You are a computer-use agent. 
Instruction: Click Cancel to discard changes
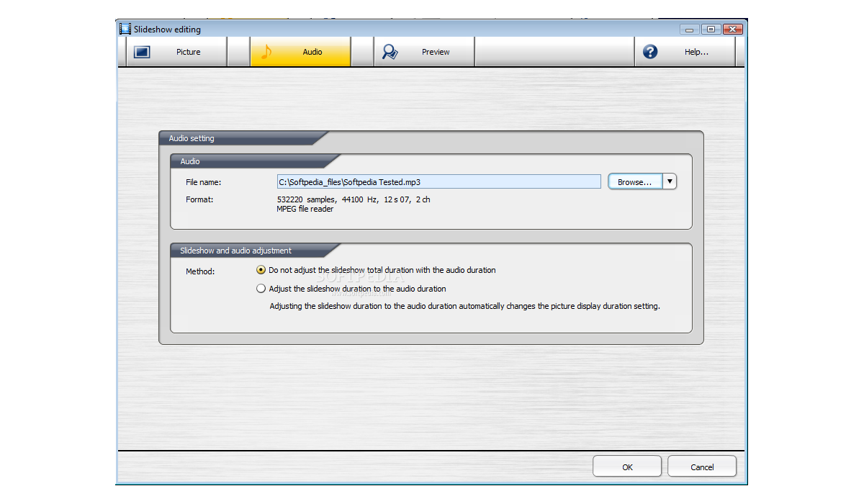(702, 467)
